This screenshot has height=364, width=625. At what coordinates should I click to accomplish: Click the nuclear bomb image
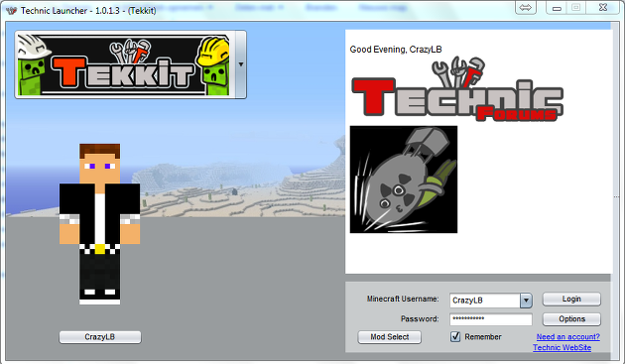[404, 180]
